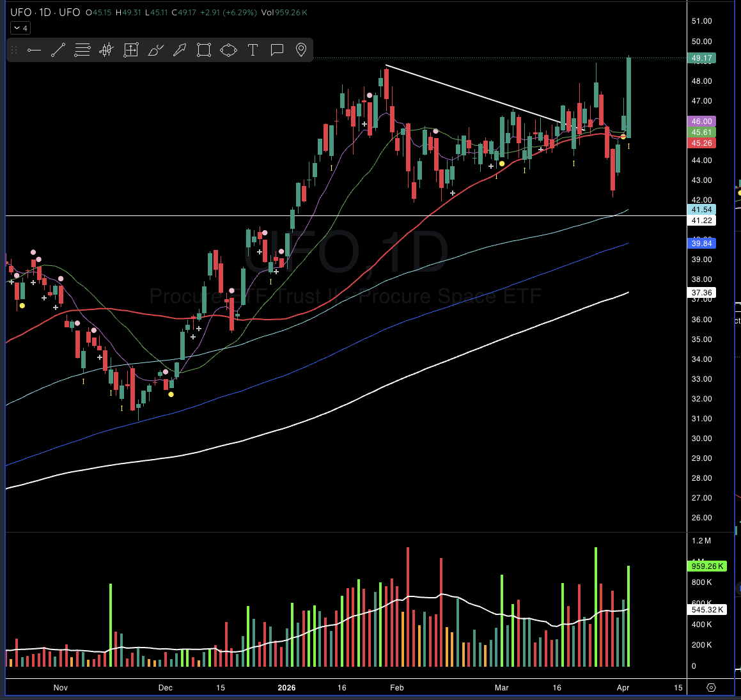Click the 26.00 price scale label
741x700 pixels.
click(701, 518)
